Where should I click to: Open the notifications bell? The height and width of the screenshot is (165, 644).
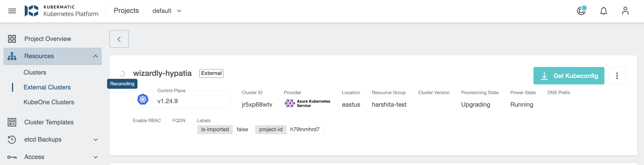(x=603, y=11)
